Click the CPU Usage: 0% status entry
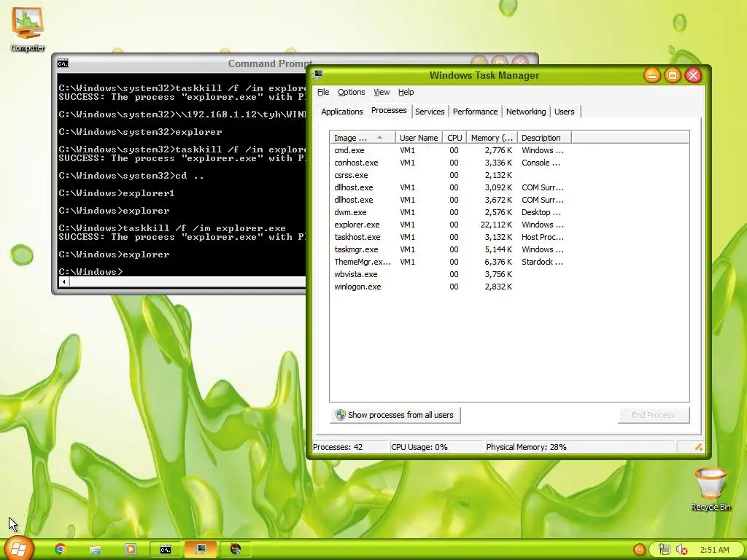 419,447
